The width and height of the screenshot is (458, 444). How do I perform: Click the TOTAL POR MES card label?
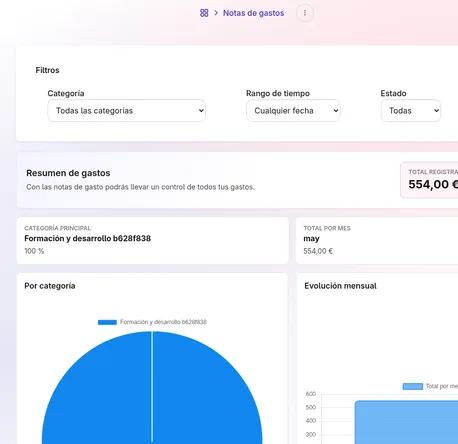[x=327, y=228]
